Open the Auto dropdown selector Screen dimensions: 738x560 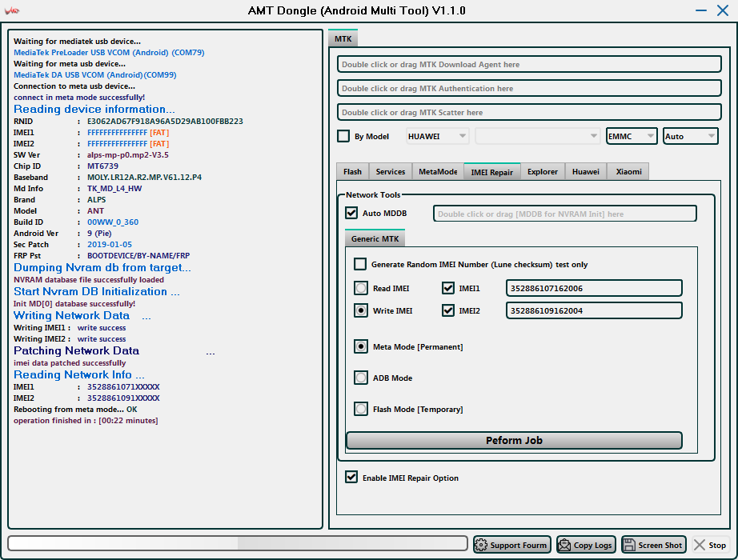coord(690,136)
